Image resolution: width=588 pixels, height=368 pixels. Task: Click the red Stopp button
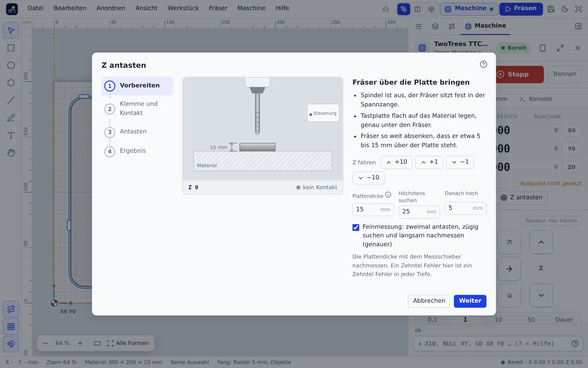tap(519, 75)
